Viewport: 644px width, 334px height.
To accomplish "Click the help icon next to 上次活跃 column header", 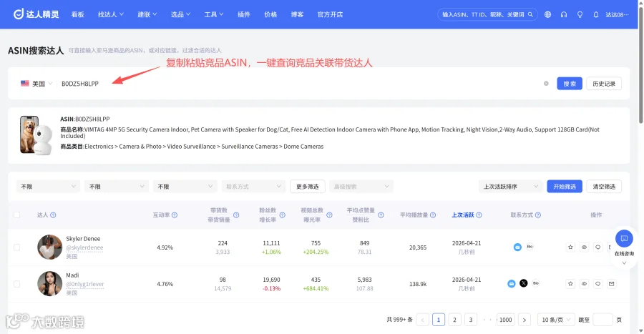I will coord(479,215).
